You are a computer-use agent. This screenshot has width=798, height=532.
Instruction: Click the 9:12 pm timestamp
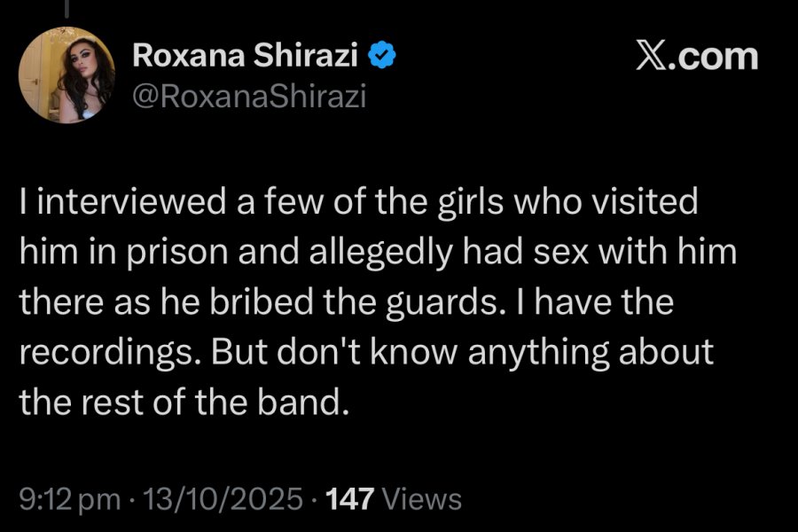tap(70, 499)
